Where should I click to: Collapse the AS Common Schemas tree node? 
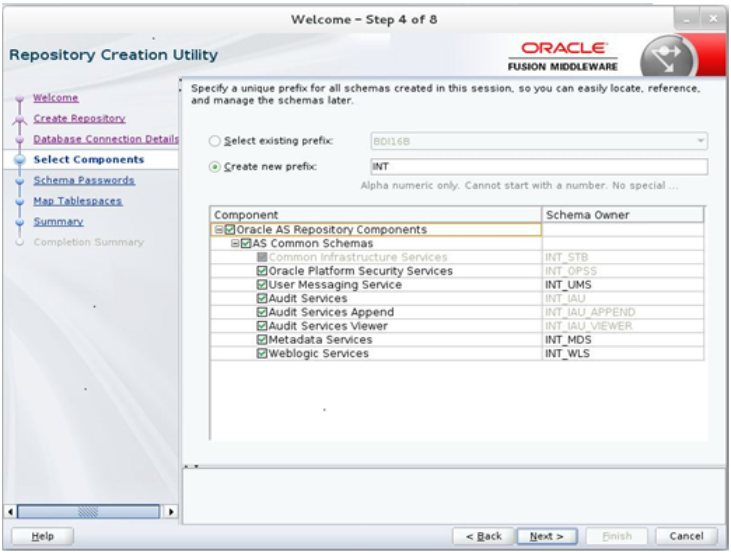(x=235, y=243)
